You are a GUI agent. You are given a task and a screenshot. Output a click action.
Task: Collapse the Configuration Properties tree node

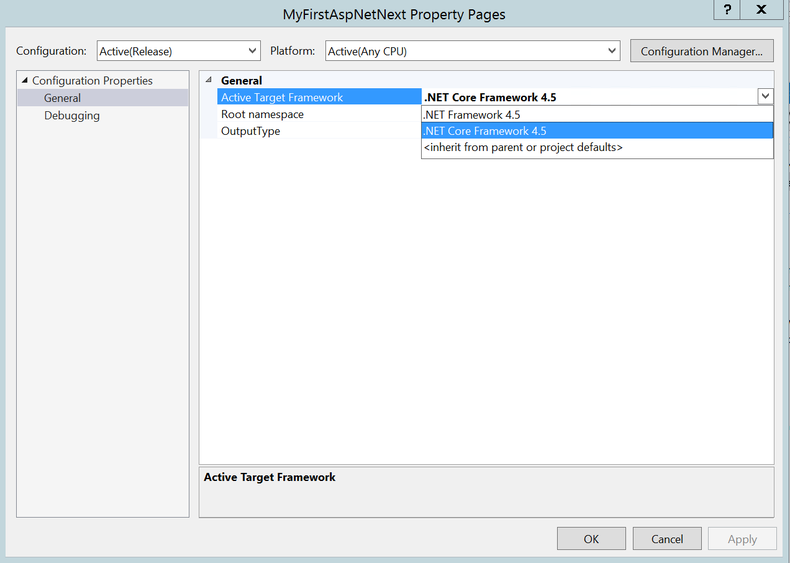24,81
